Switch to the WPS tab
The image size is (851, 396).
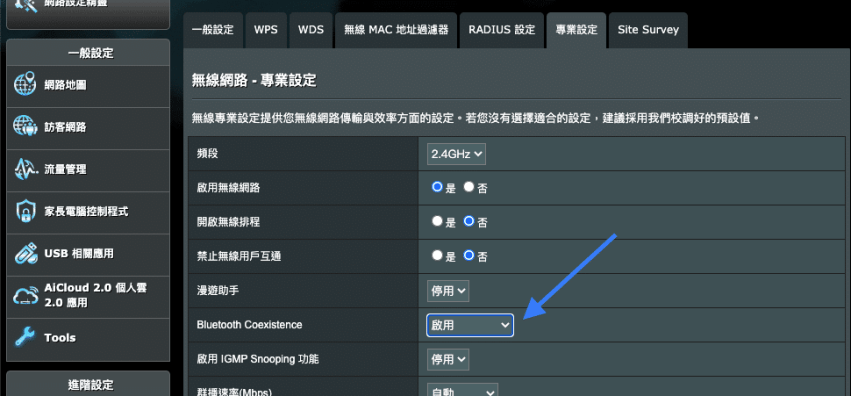point(266,30)
